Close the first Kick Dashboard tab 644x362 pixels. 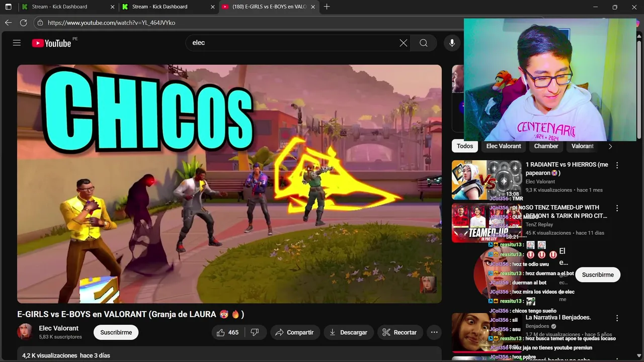(112, 7)
